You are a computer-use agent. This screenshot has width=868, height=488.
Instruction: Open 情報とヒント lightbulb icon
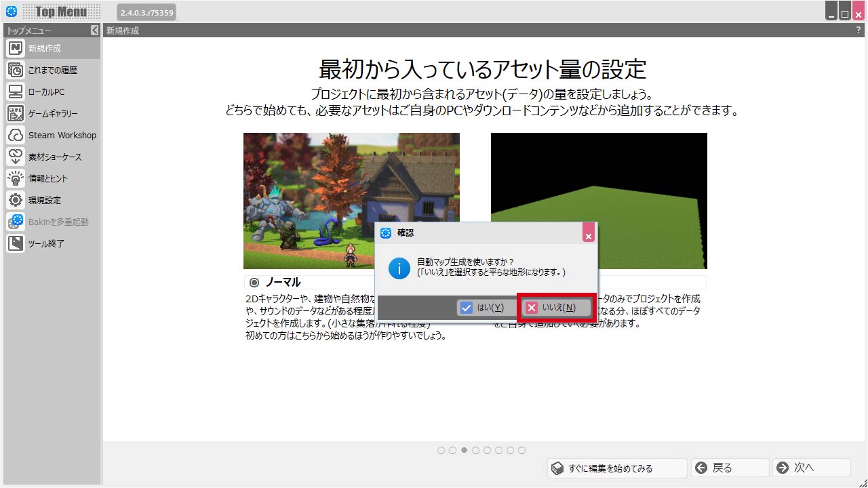click(16, 178)
